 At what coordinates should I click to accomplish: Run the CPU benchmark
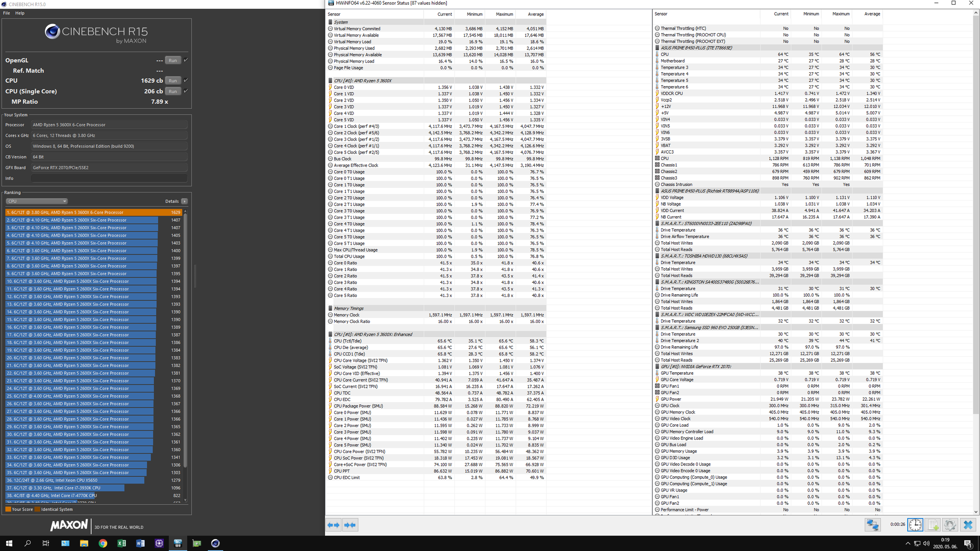pyautogui.click(x=173, y=80)
